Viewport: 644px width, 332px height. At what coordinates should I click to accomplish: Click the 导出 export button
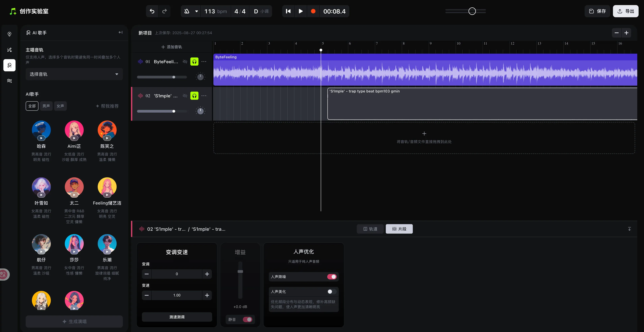625,11
